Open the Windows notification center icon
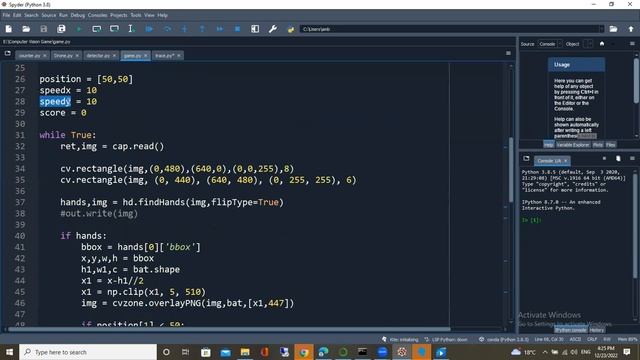 coord(627,352)
